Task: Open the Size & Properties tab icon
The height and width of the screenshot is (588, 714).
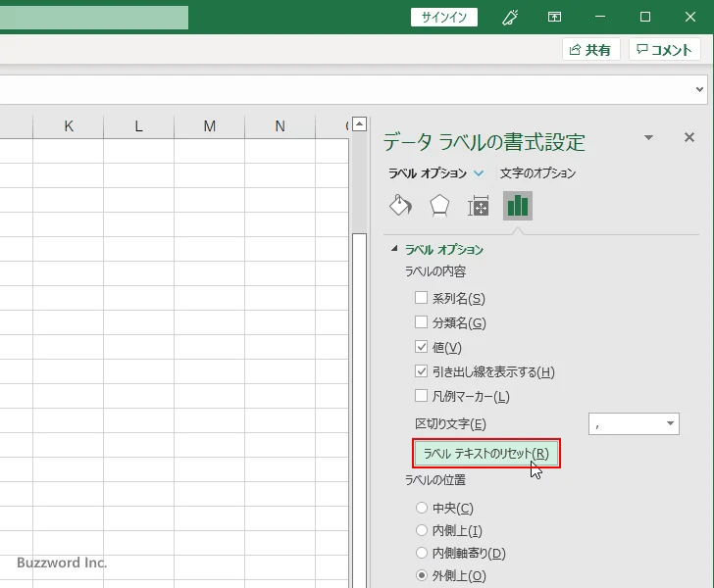Action: click(x=479, y=206)
